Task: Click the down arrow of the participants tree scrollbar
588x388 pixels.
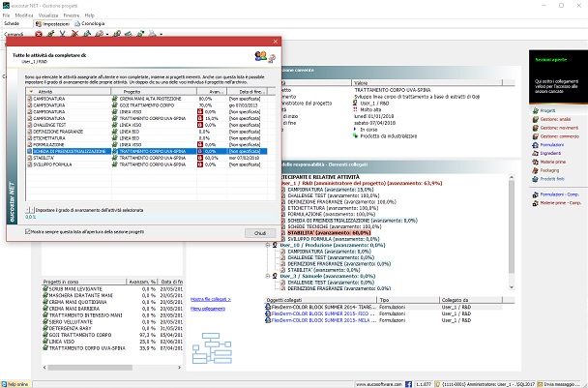Action: [512, 287]
